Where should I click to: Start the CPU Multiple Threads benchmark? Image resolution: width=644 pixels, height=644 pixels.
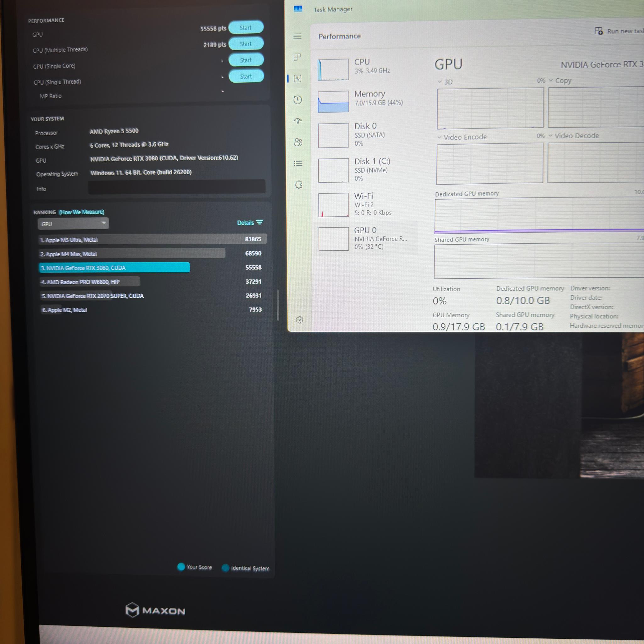[246, 44]
